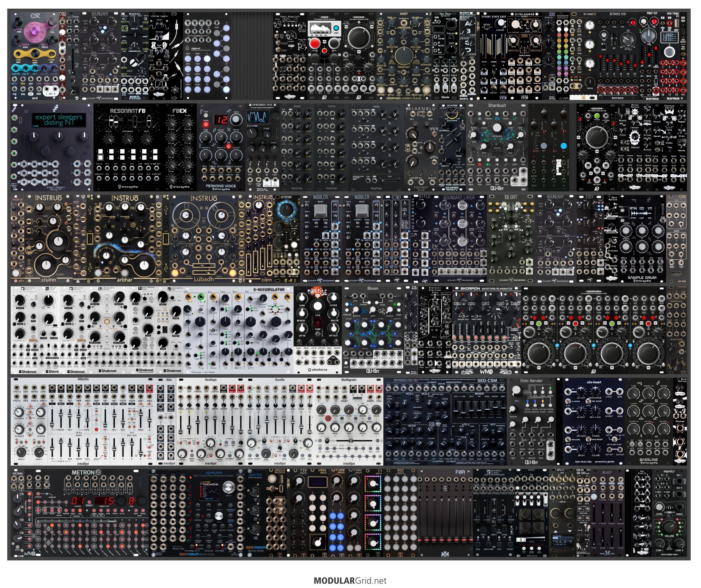
Task: Click the large Sarajewo delay knob
Action: [x=597, y=137]
